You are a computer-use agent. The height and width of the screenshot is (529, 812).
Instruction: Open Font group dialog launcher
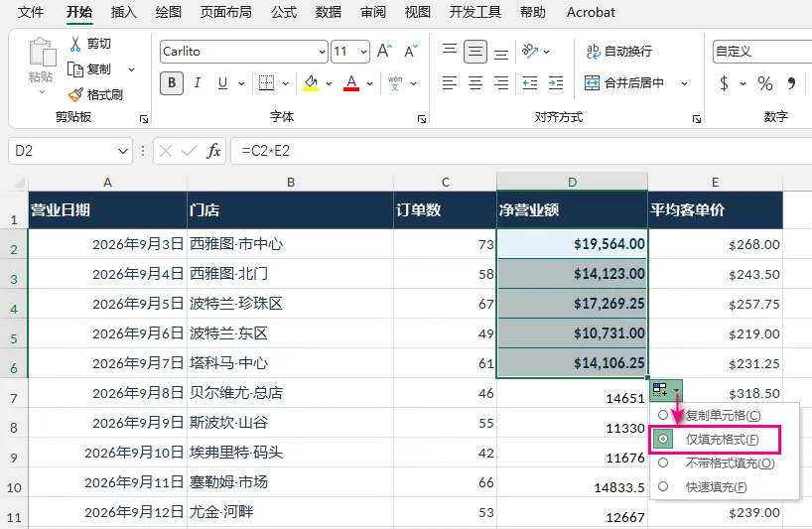[x=422, y=119]
